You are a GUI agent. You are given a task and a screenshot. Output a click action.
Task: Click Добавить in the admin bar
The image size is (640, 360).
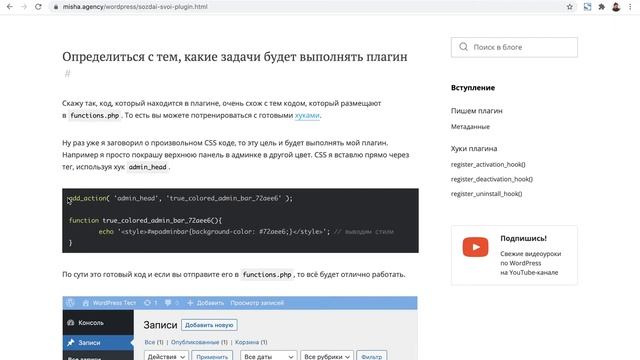[210, 303]
